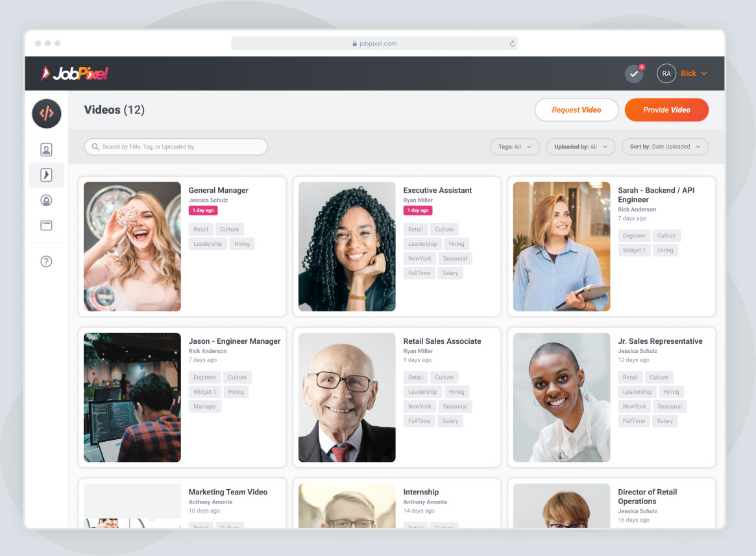756x556 pixels.
Task: Open the contacts sidebar icon
Action: (x=46, y=149)
